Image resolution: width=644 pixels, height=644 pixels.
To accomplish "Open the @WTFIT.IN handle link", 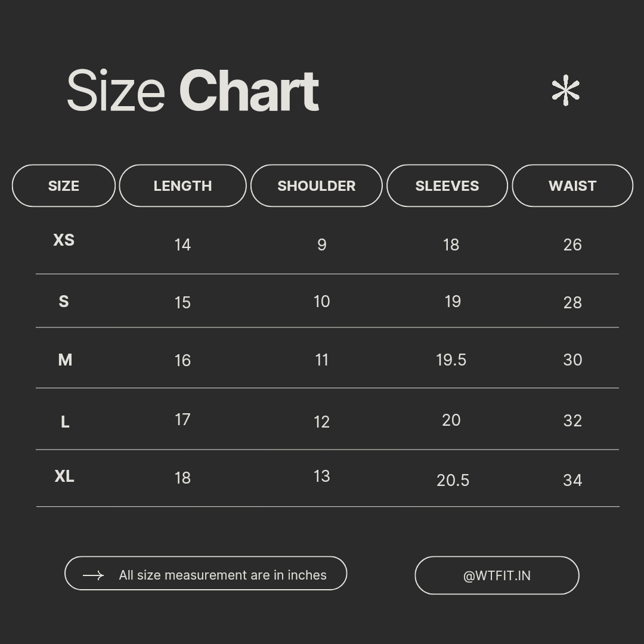I will coord(497,575).
